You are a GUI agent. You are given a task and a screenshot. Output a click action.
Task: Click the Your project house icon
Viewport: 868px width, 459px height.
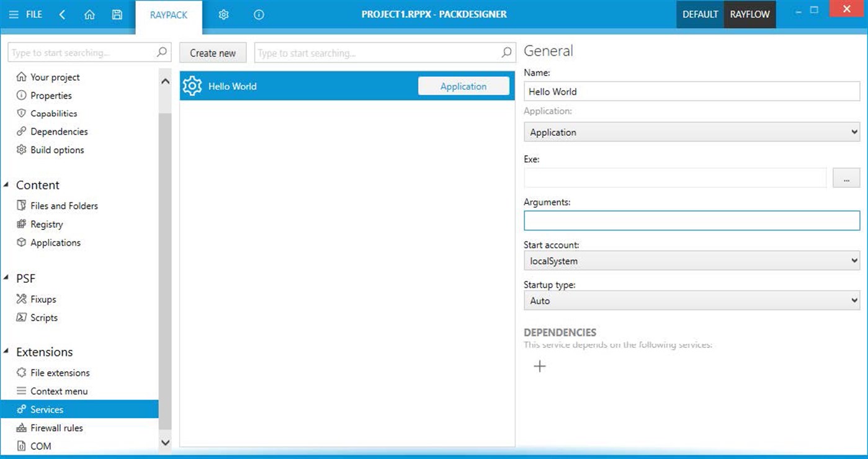21,78
